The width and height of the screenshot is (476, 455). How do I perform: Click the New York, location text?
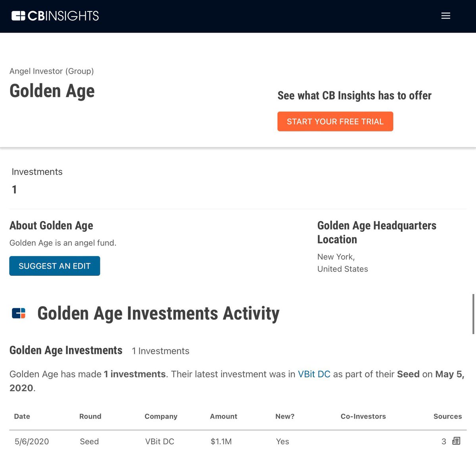coord(336,257)
